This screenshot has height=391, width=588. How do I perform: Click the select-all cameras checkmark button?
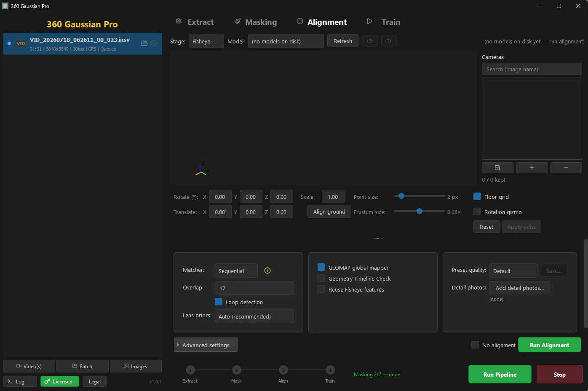coord(497,168)
